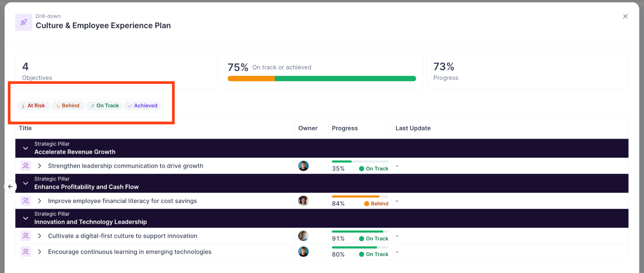
Task: Expand the Strengthen leadership communication objective row
Action: tap(40, 166)
